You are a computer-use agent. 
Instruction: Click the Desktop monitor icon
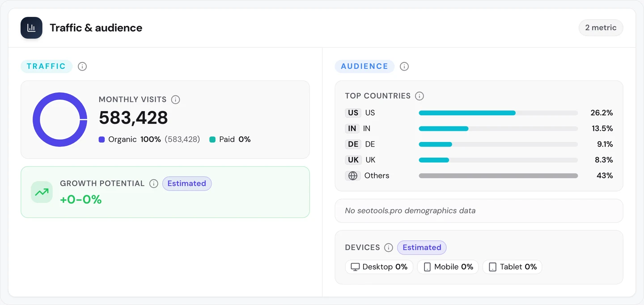pyautogui.click(x=355, y=267)
